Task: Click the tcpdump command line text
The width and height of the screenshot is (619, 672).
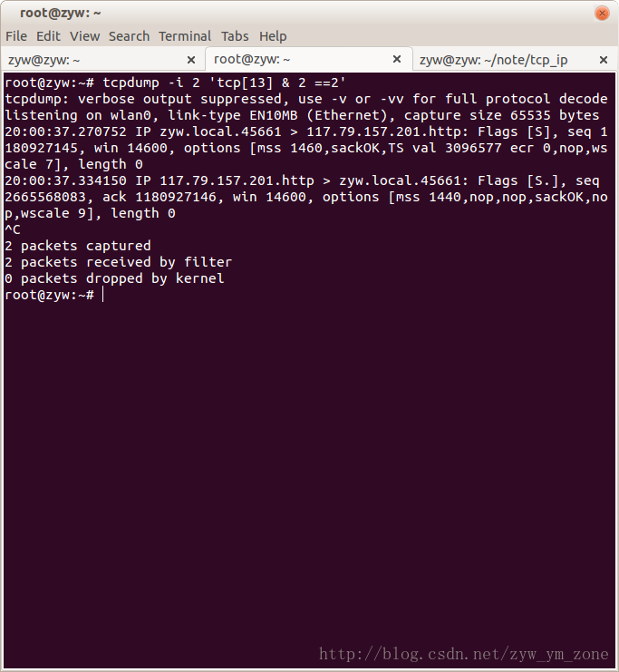Action: (175, 83)
